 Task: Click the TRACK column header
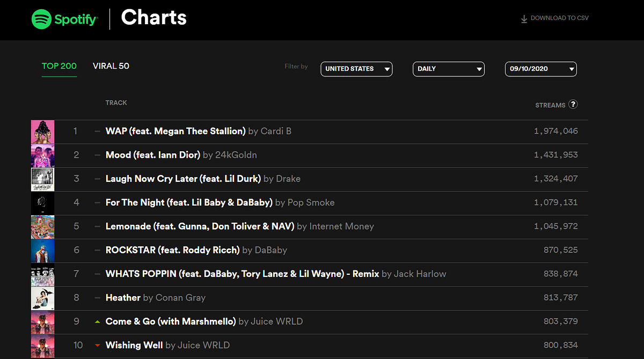(x=116, y=102)
